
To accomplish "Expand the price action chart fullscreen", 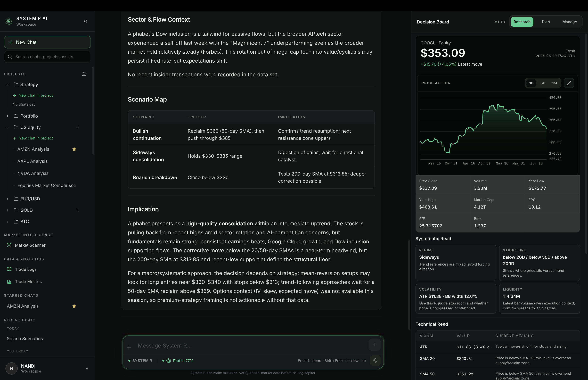I will click(x=569, y=83).
